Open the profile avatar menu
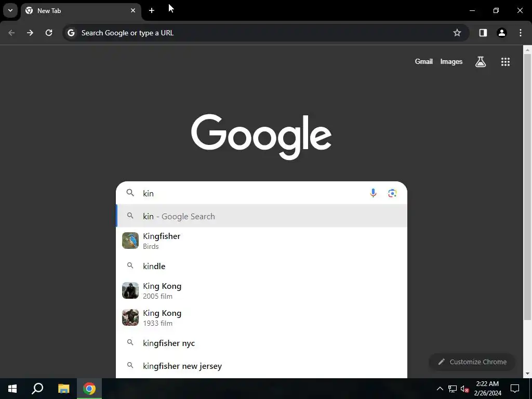 (x=502, y=33)
